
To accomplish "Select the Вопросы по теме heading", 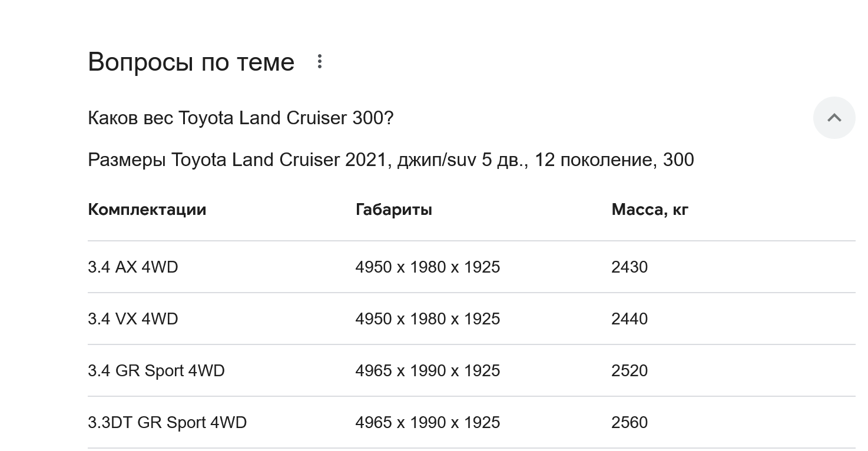I will click(x=191, y=62).
